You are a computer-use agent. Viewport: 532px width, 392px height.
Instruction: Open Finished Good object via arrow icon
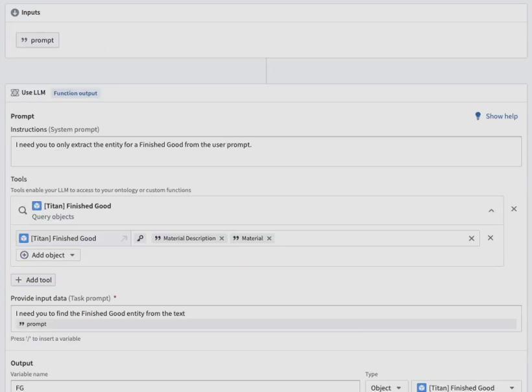124,239
